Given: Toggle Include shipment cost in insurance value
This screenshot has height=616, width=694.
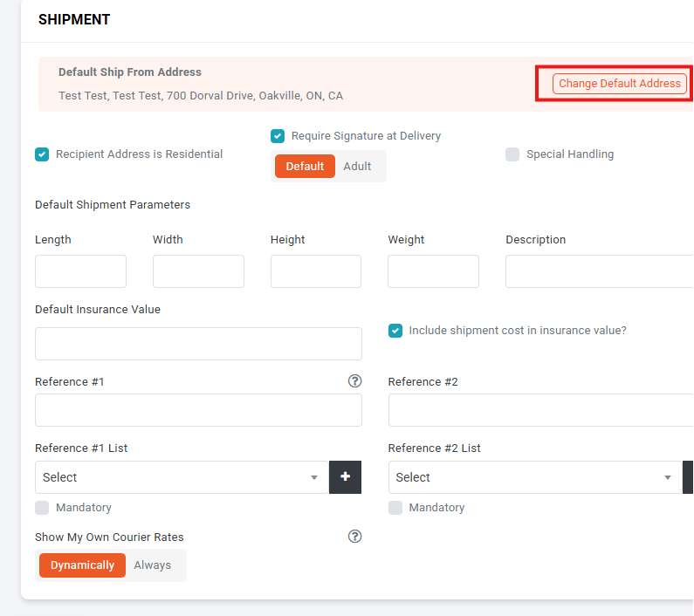Looking at the screenshot, I should click(x=395, y=331).
